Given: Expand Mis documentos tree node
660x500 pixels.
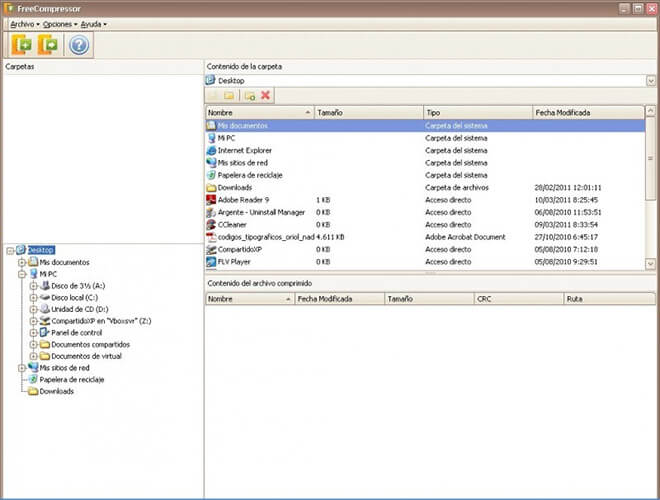Looking at the screenshot, I should pyautogui.click(x=22, y=263).
